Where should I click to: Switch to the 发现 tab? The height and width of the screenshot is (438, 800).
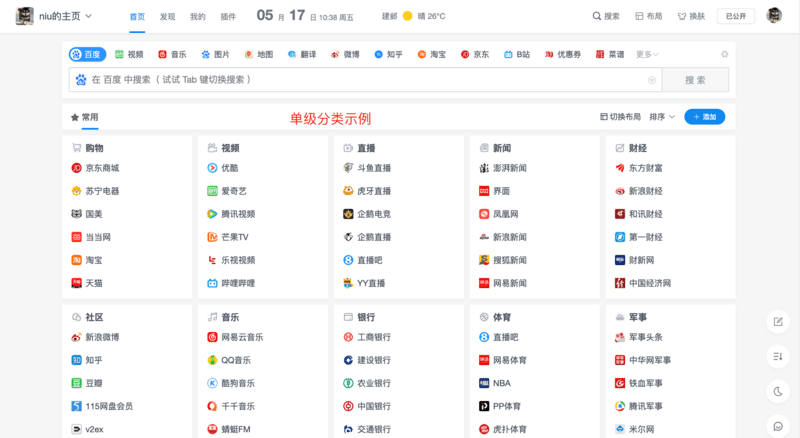coord(167,17)
